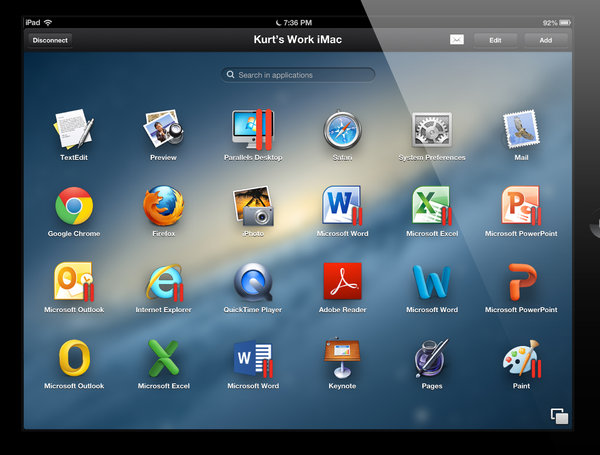Screen dimensions: 600x455
Task: Click the envelope icon in top bar
Action: pos(457,39)
